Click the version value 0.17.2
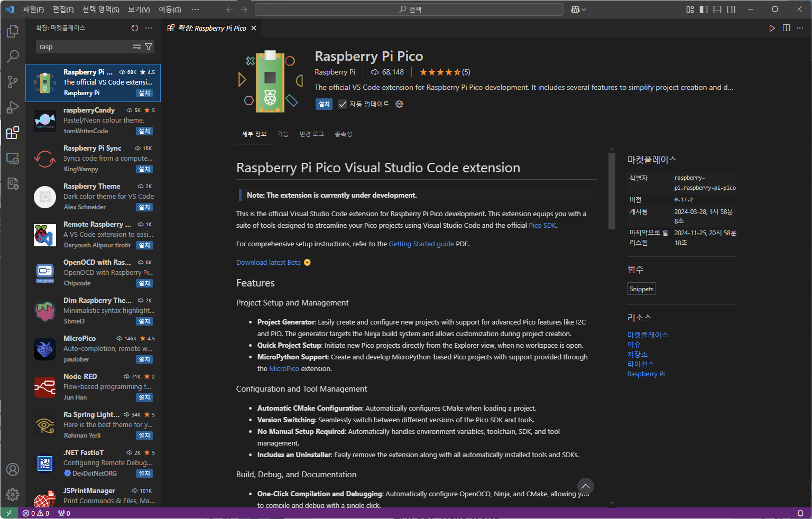 (684, 200)
